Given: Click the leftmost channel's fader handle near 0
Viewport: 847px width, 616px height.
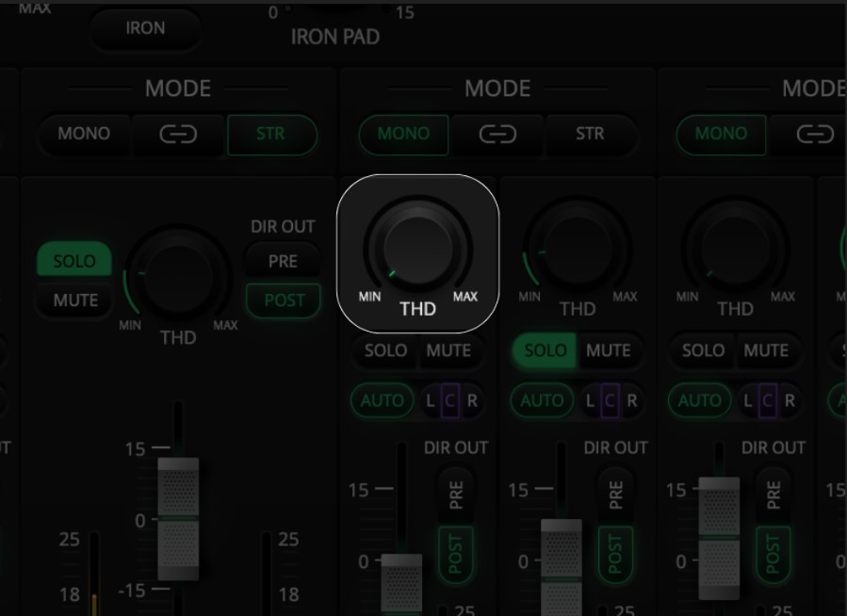Looking at the screenshot, I should coord(178,520).
